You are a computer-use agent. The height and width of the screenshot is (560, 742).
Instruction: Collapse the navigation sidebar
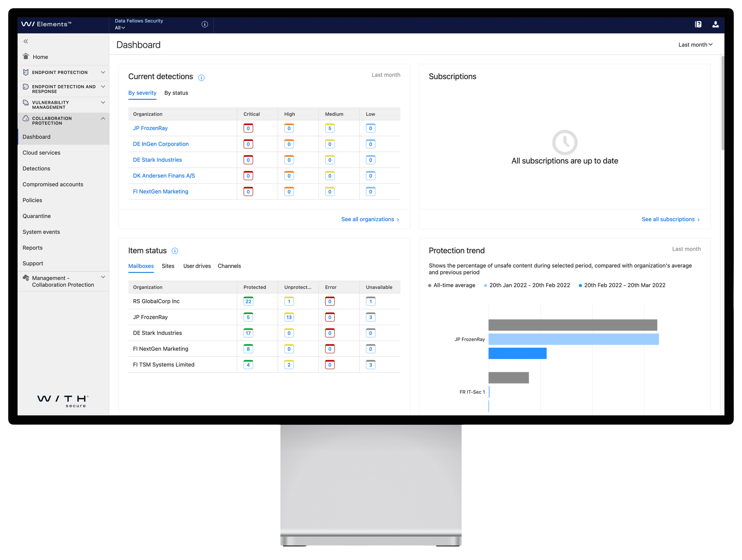coord(26,41)
